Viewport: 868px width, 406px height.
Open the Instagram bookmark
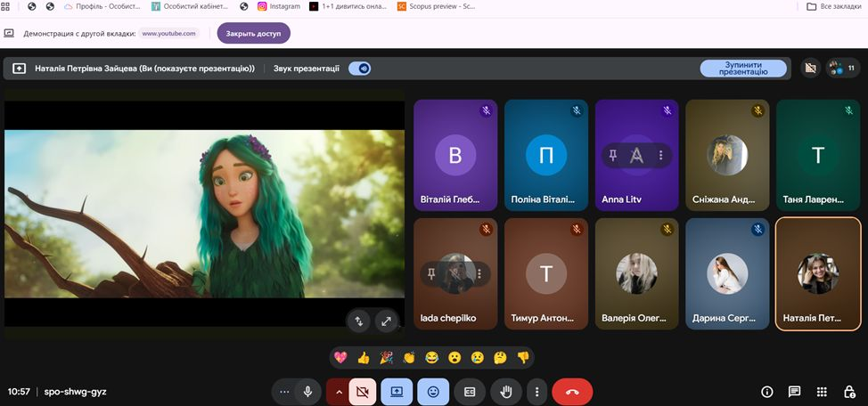pyautogui.click(x=279, y=6)
